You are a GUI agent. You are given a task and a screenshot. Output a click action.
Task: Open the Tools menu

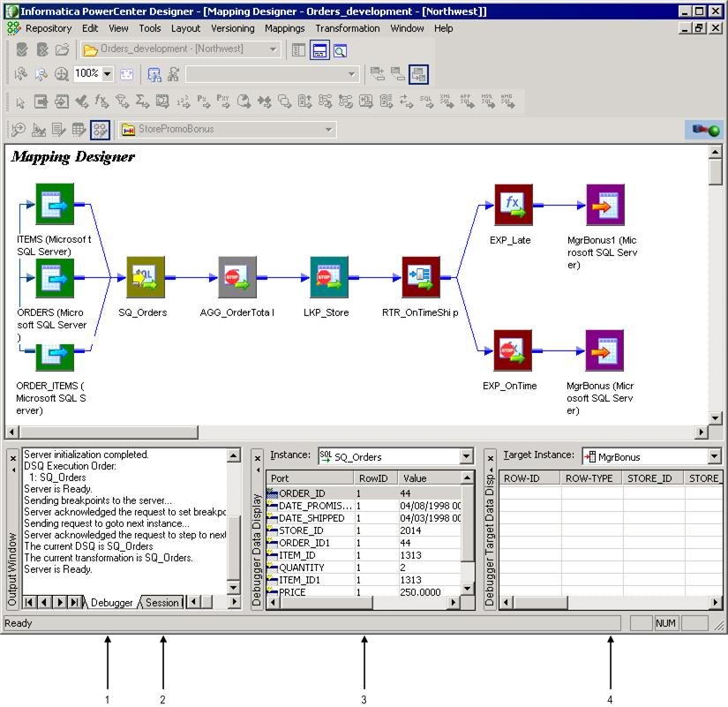click(x=149, y=28)
